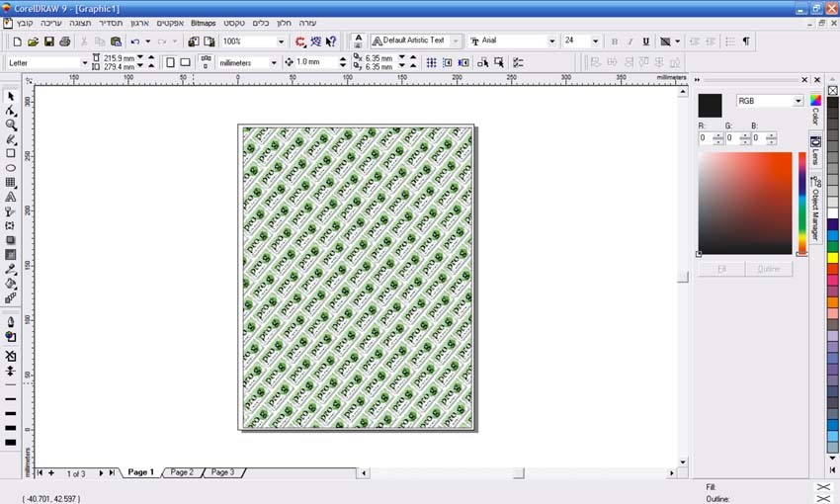Open the עזרה (Help) menu
The image size is (840, 504).
307,23
